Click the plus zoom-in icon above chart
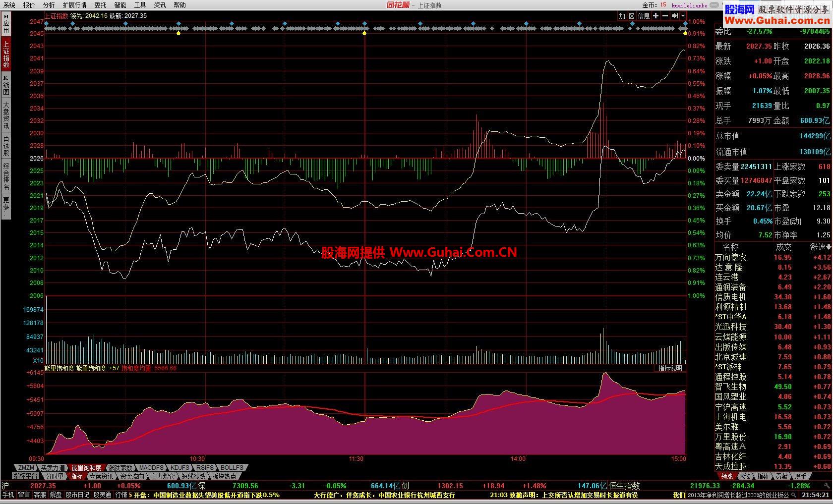The height and width of the screenshot is (504, 833). pyautogui.click(x=655, y=16)
